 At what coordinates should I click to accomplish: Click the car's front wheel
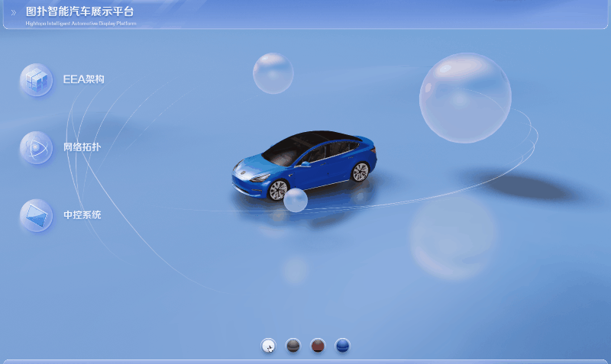[x=278, y=190]
